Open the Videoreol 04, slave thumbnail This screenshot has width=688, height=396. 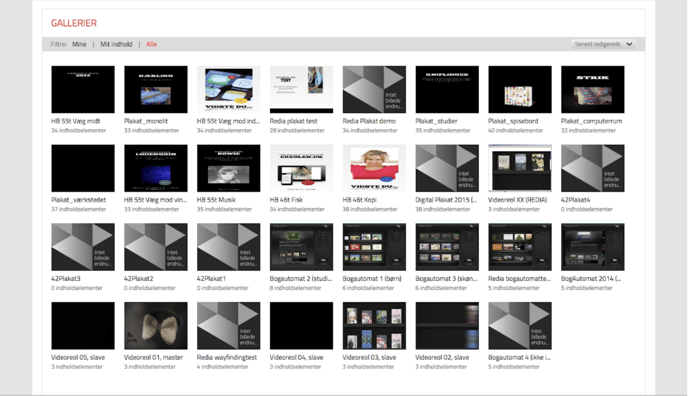point(301,326)
